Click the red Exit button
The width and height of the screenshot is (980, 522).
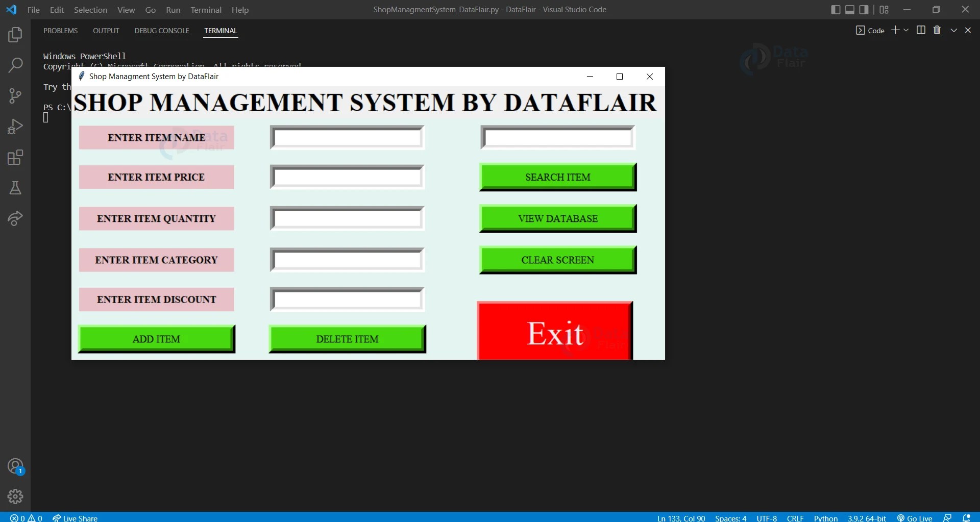pos(554,332)
